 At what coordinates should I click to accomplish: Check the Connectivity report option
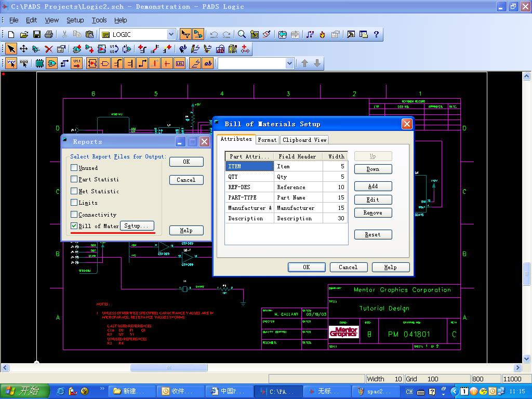(x=74, y=215)
